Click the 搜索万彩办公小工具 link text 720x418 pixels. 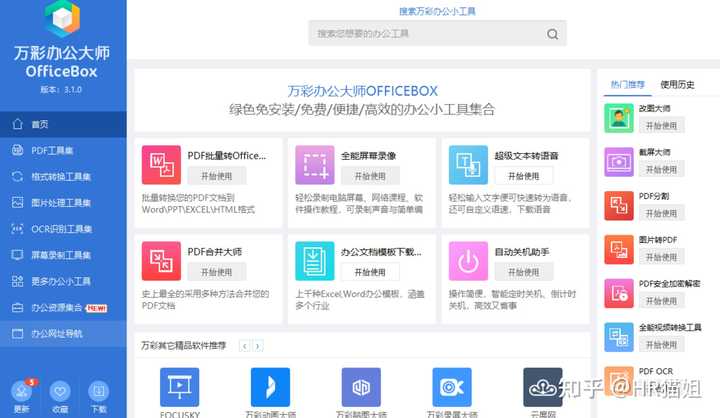(x=437, y=11)
